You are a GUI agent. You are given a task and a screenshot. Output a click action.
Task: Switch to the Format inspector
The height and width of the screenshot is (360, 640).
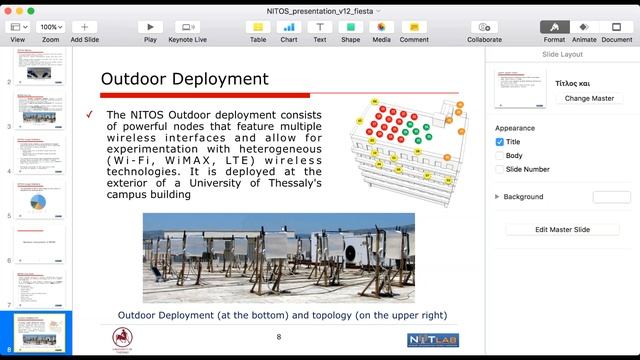[555, 27]
